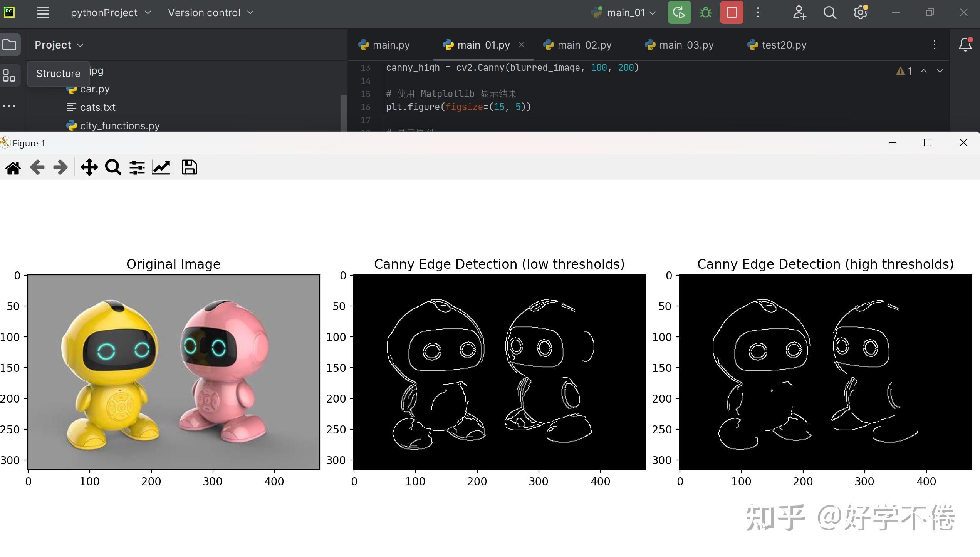Click the matplotlib Home reset view icon
Image resolution: width=980 pixels, height=557 pixels.
(13, 167)
